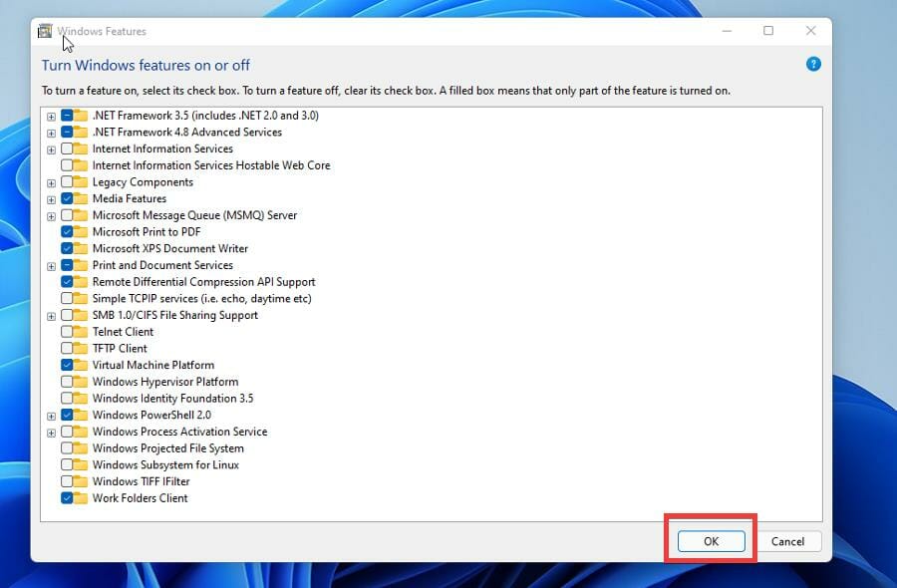The image size is (897, 588).
Task: Expand the Print and Document Services node
Action: (51, 266)
